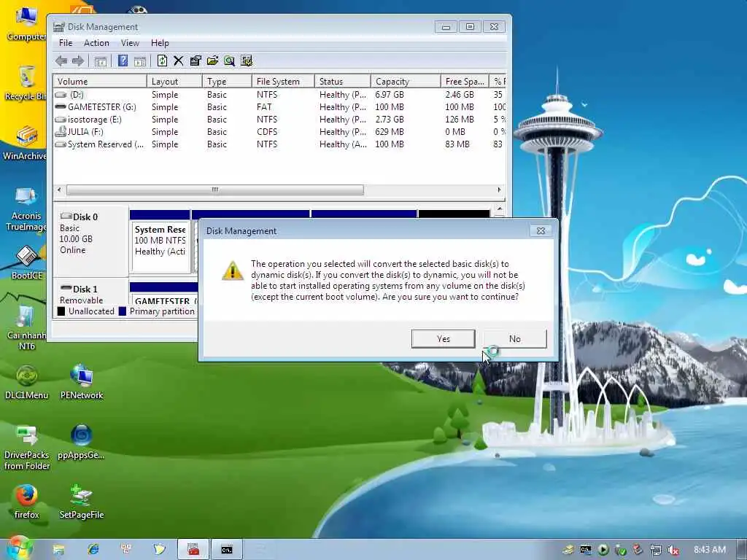Image resolution: width=747 pixels, height=560 pixels.
Task: Select the JULIA (F:) volume row
Action: pyautogui.click(x=279, y=132)
